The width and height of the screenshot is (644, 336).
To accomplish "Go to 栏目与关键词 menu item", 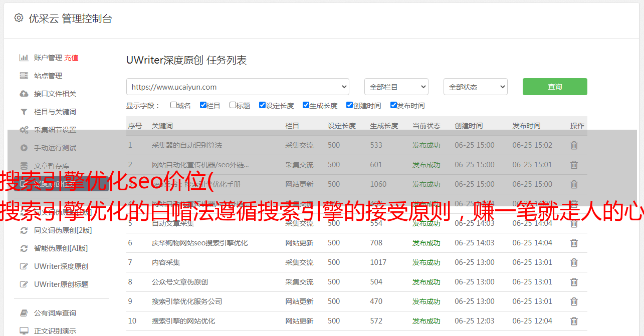I will 55,112.
